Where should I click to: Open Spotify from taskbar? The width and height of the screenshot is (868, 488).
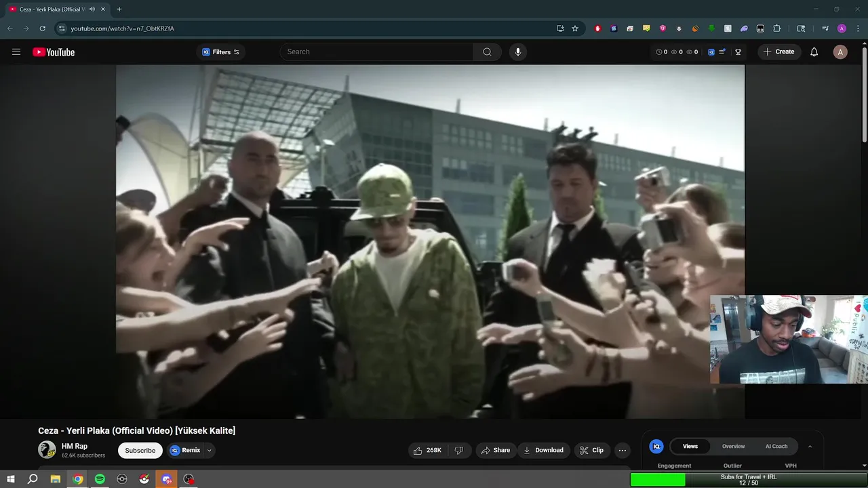pos(100,479)
